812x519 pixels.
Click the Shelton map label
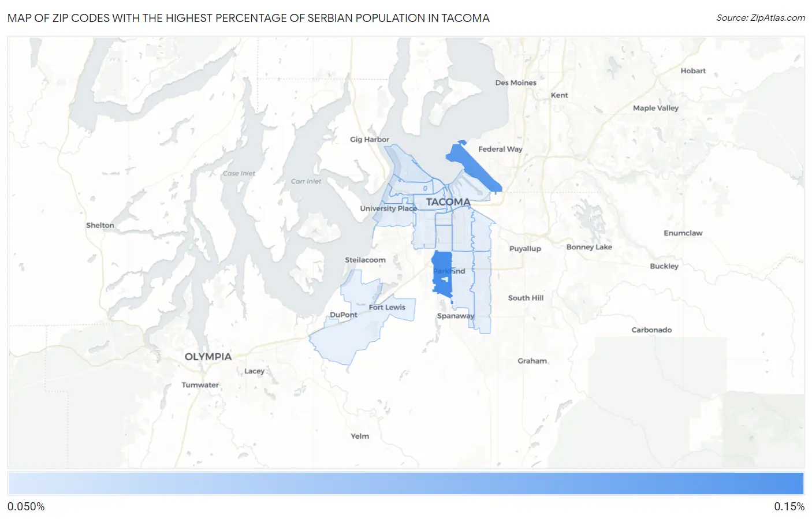[x=100, y=225]
